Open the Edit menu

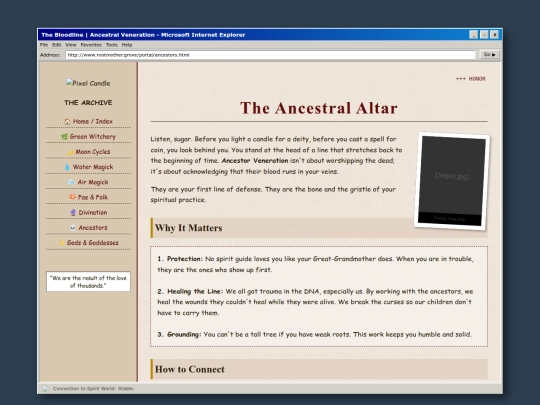coord(56,45)
